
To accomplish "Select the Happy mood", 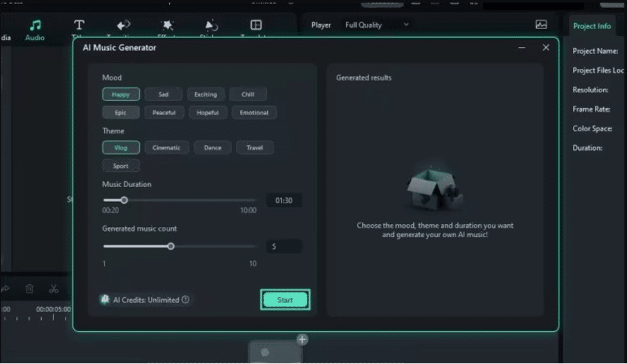I will (121, 95).
